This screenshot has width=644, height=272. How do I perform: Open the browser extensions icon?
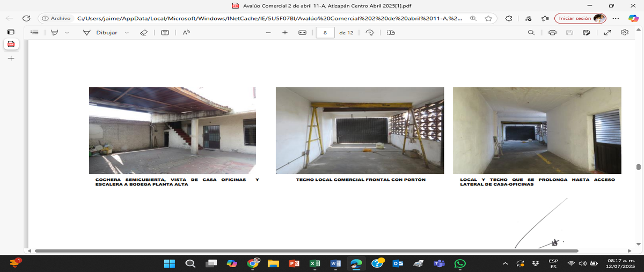(x=509, y=18)
